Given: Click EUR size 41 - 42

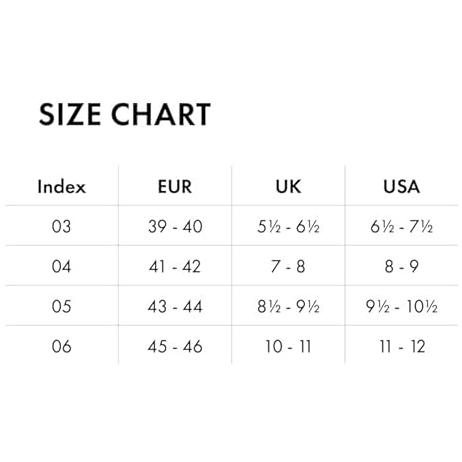Looking at the screenshot, I should pos(175,266).
